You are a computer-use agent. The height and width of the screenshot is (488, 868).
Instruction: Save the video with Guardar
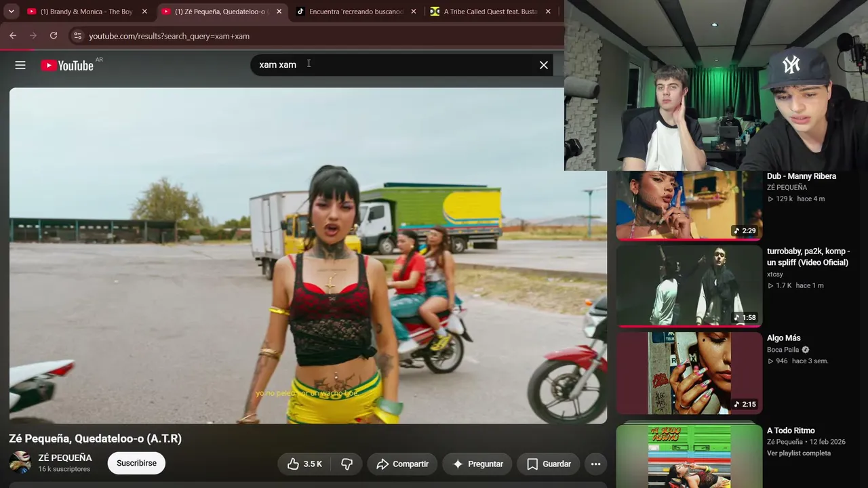[549, 464]
